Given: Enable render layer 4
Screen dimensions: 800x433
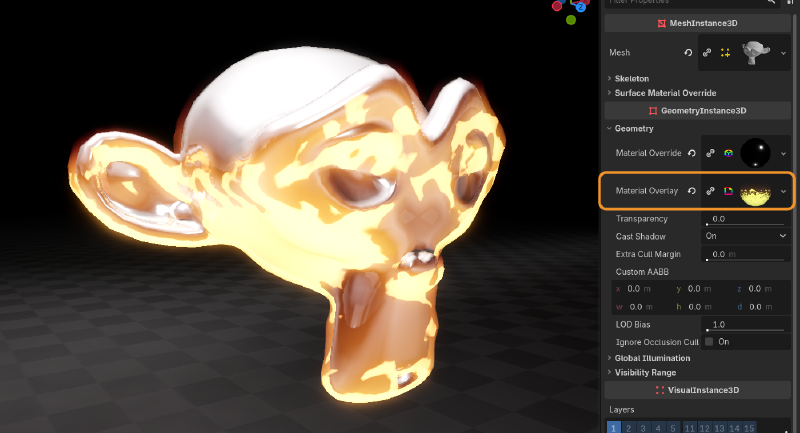Looking at the screenshot, I should [658, 427].
